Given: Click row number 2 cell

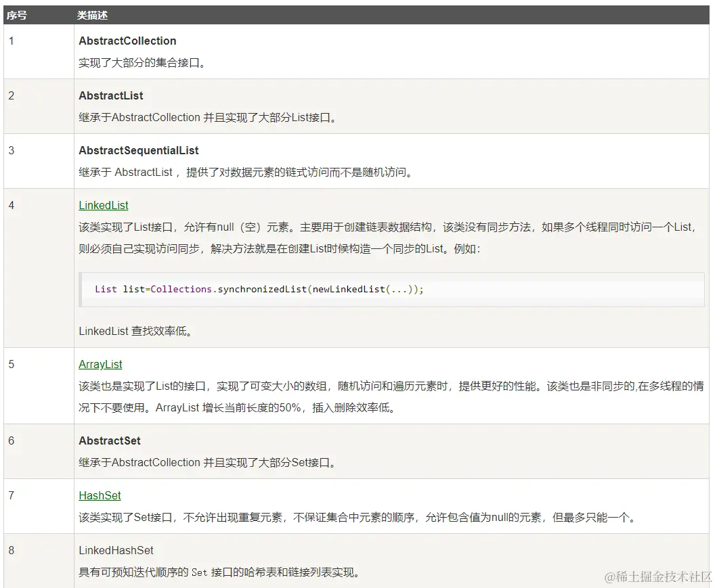Looking at the screenshot, I should [x=39, y=106].
